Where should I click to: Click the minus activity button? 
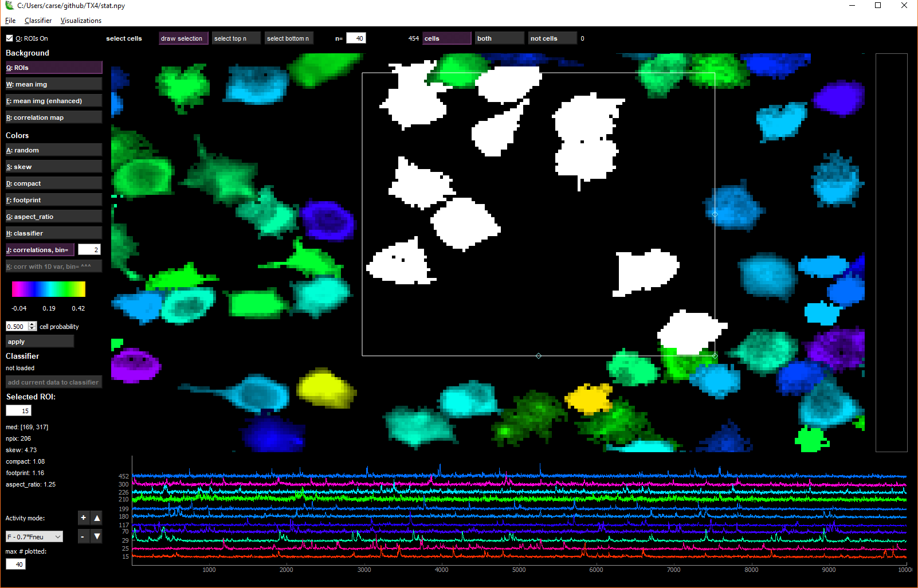click(x=84, y=537)
